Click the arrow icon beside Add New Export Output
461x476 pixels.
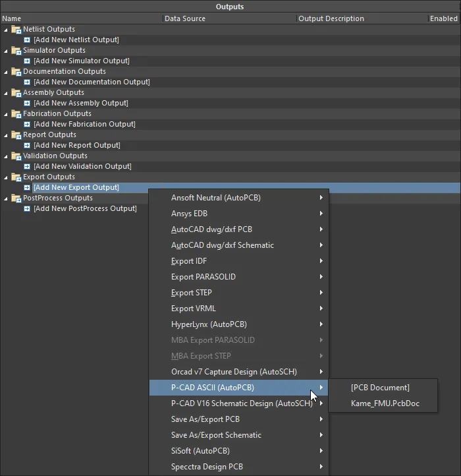click(x=27, y=188)
